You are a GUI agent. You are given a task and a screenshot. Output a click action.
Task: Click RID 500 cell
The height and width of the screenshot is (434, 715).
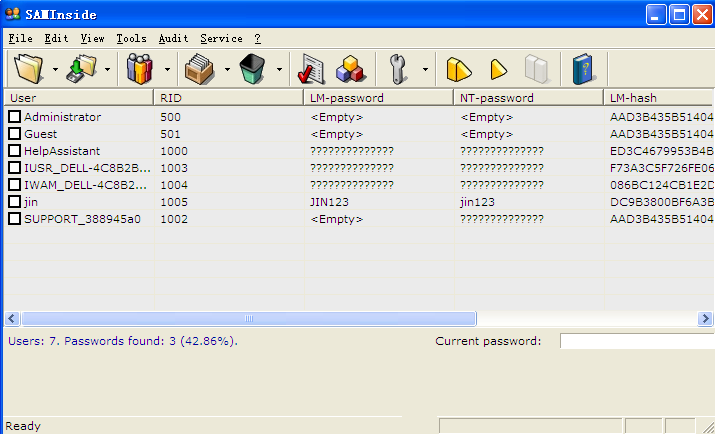171,117
